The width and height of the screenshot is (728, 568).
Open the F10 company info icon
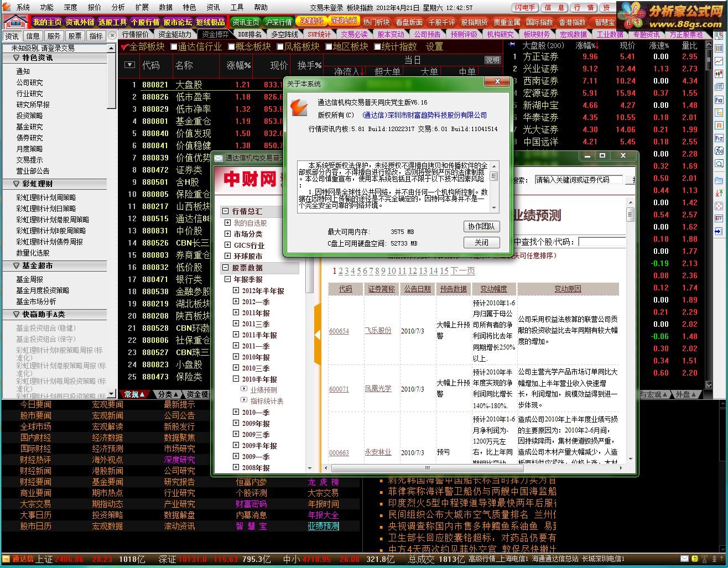point(719,100)
